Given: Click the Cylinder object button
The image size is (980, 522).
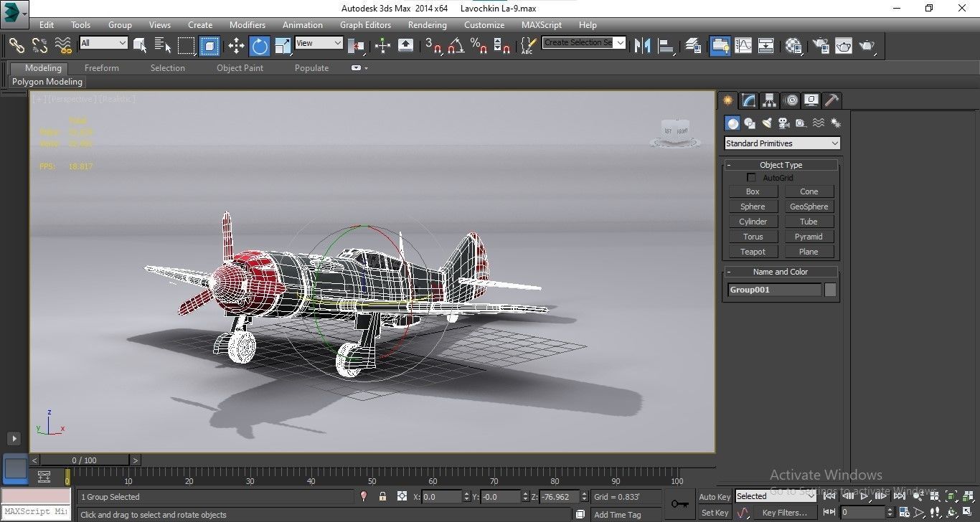Looking at the screenshot, I should 753,222.
